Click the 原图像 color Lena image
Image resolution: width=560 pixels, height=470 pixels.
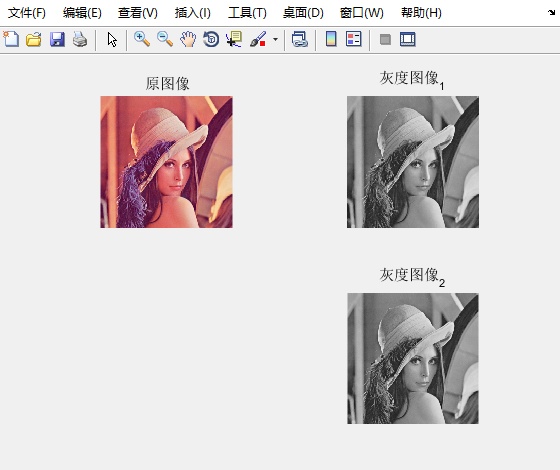[166, 162]
